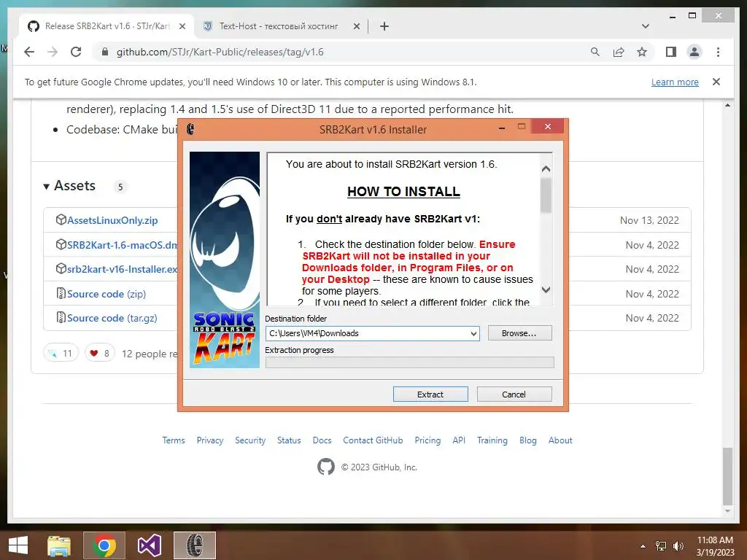Open Chrome side panel
The height and width of the screenshot is (560, 747).
click(671, 52)
